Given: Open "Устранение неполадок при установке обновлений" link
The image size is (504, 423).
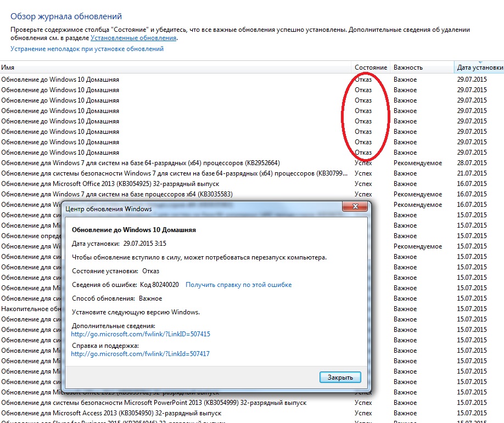Looking at the screenshot, I should point(87,49).
